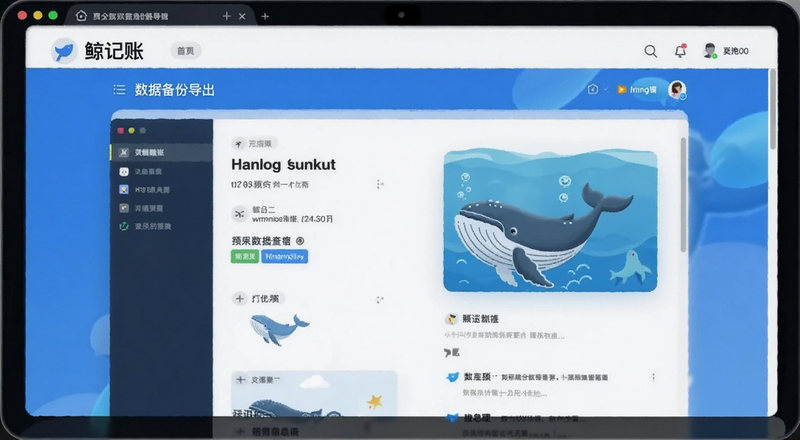Screen dimensions: 800x440
Task: Click the round icon beside the bold section heading
Action: [x=451, y=319]
